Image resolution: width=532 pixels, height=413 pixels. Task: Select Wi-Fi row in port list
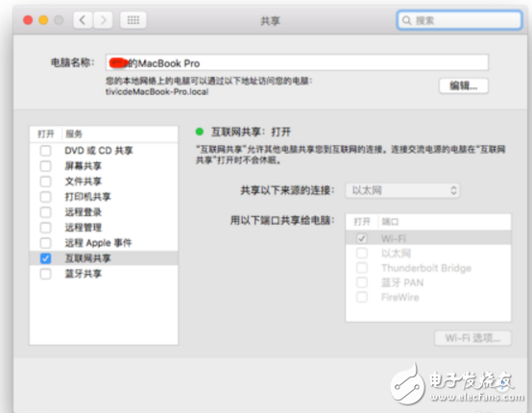click(x=428, y=238)
